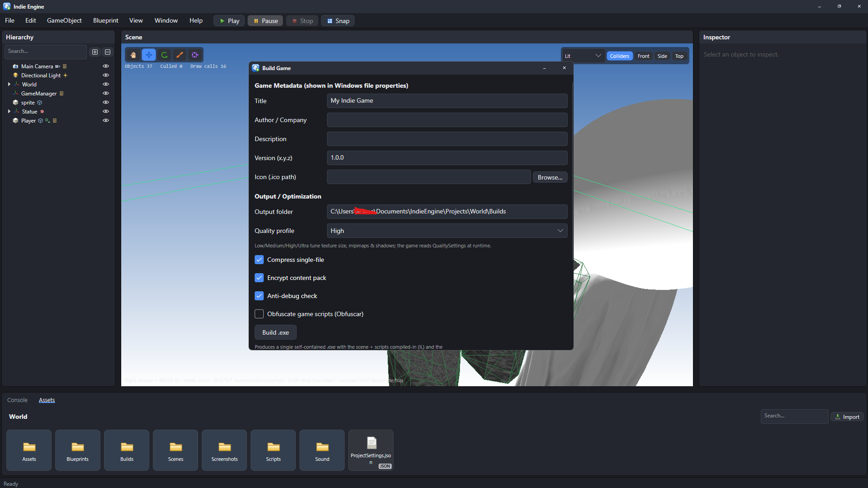Hide Directional Light with its eye icon
The height and width of the screenshot is (488, 868).
106,76
